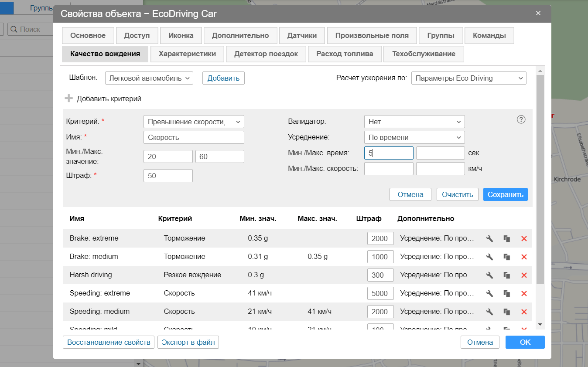588x367 pixels.
Task: Click the search magnifier icon in left panel
Action: (x=14, y=29)
